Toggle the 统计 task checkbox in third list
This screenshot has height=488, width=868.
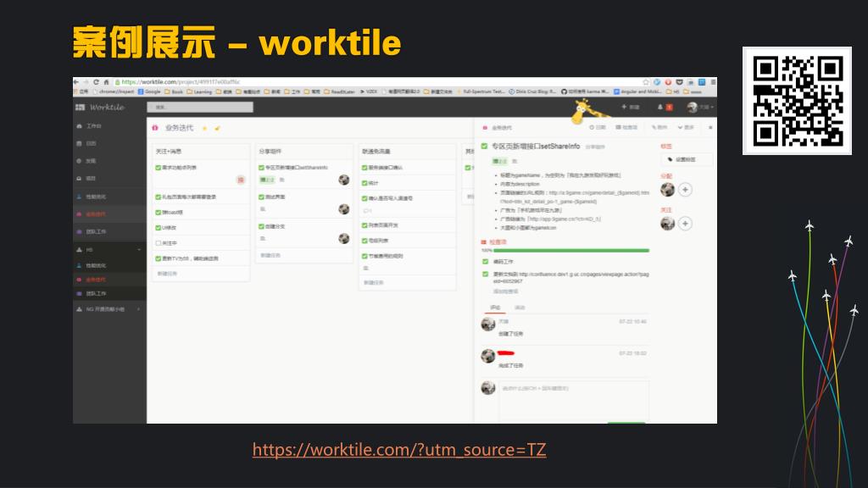(x=364, y=183)
